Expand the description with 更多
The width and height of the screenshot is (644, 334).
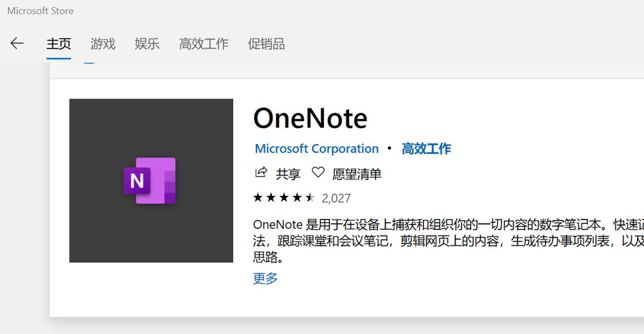click(265, 278)
